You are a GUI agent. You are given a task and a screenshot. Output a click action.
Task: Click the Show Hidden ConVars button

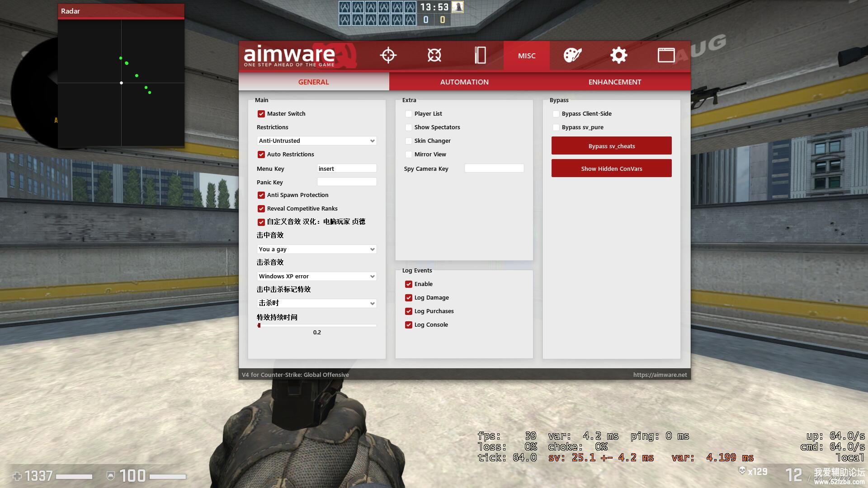click(611, 169)
